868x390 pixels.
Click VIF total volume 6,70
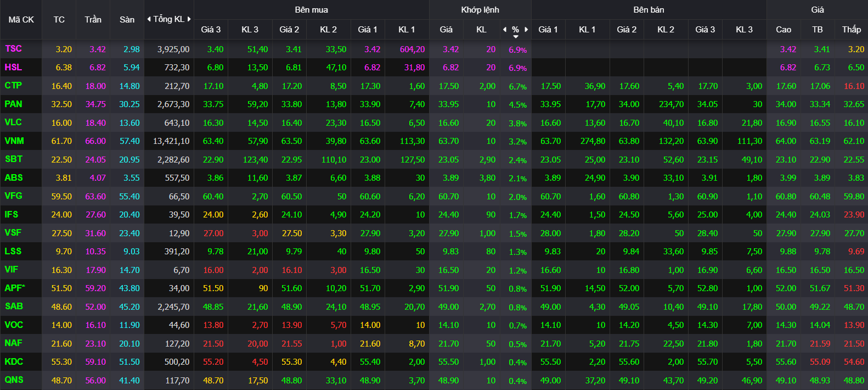(182, 270)
